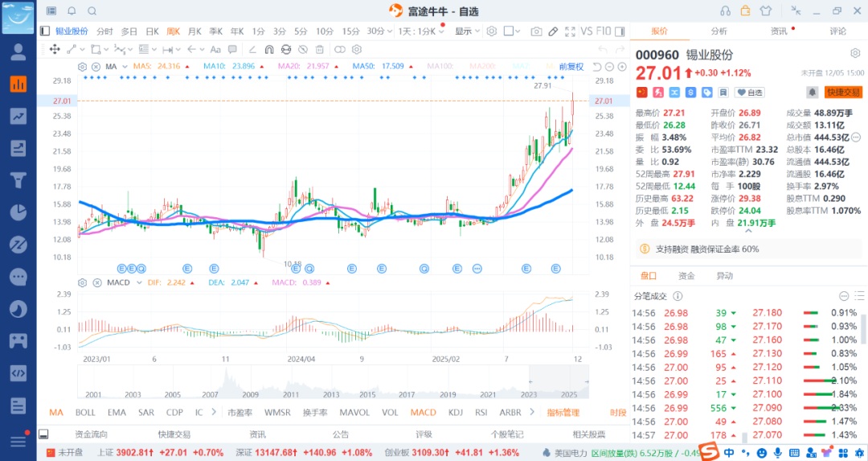Toggle the left list panel icon
868x461 pixels.
coord(45,31)
